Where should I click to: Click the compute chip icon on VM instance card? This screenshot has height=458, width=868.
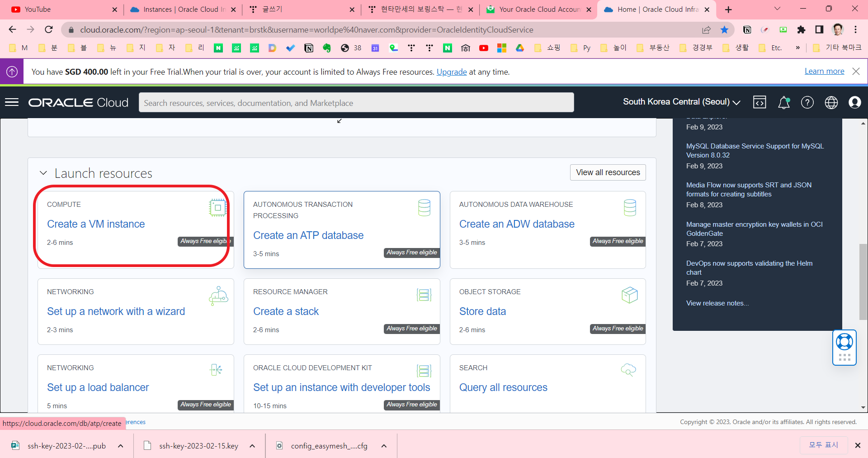(217, 208)
